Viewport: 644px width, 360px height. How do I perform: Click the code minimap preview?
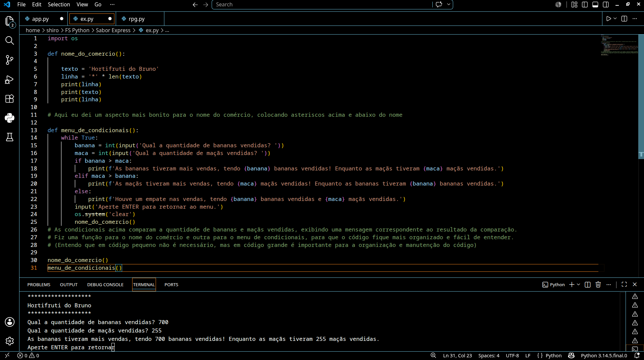(619, 45)
